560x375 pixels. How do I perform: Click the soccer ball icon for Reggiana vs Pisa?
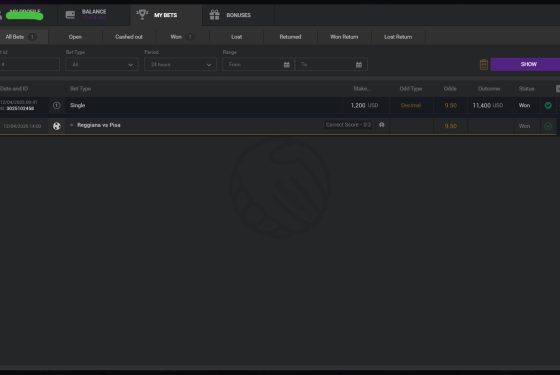point(56,126)
